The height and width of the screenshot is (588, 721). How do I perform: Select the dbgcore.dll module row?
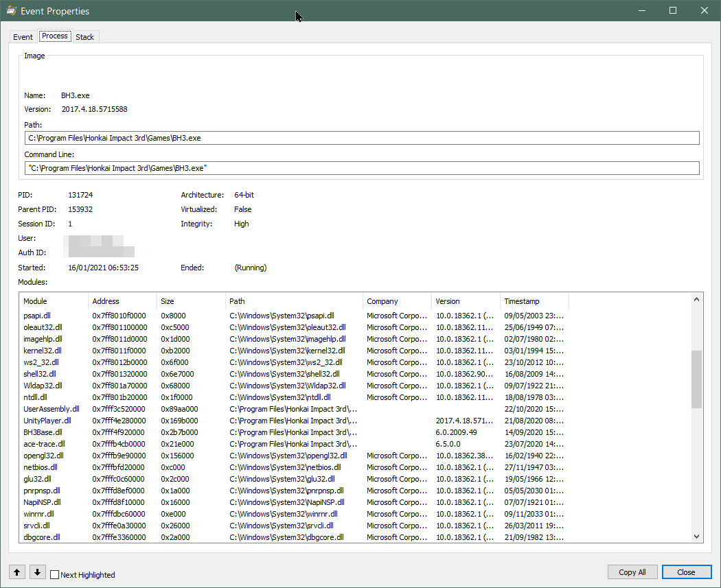click(x=295, y=537)
